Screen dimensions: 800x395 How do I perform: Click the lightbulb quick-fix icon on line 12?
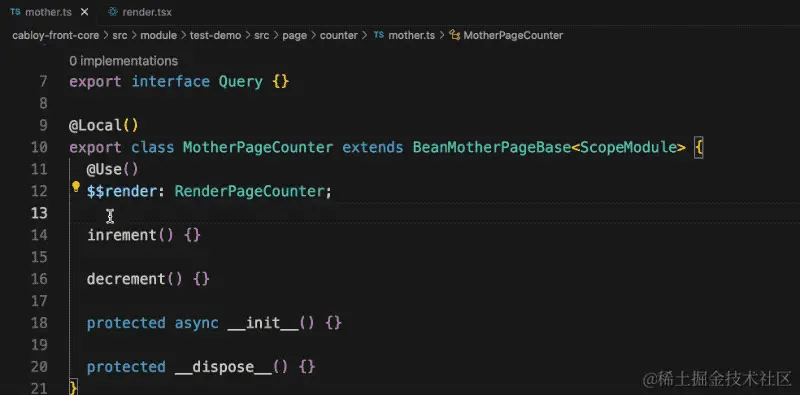(x=76, y=187)
